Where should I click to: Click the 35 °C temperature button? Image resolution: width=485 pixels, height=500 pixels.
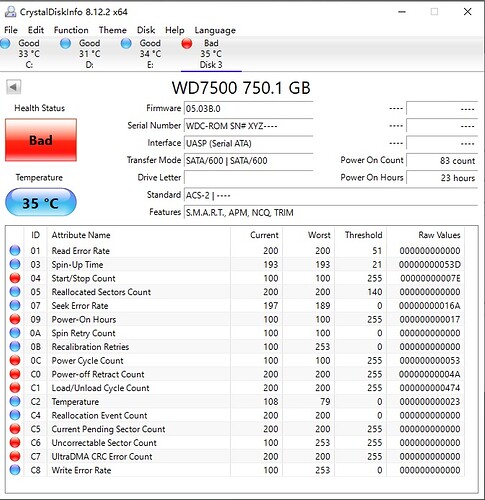click(41, 202)
